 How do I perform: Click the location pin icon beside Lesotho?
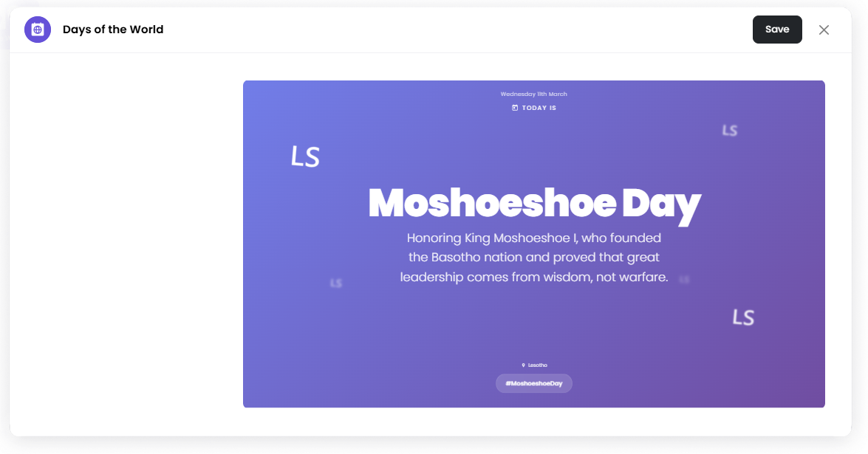tap(523, 365)
